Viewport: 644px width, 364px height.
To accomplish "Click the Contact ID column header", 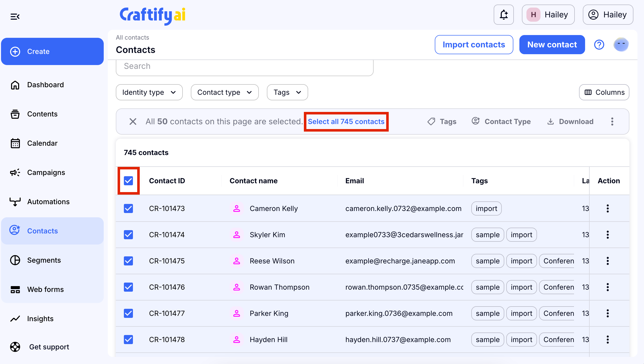I will tap(167, 181).
